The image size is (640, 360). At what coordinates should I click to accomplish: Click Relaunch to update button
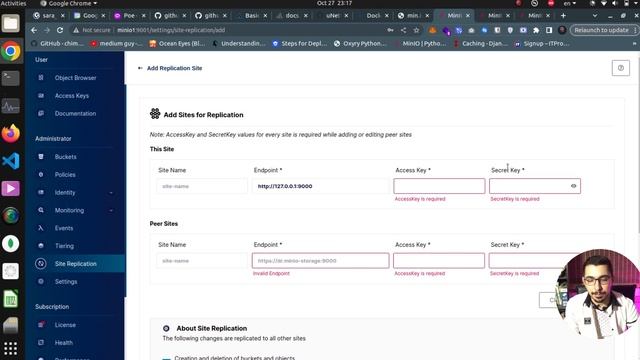tap(601, 30)
